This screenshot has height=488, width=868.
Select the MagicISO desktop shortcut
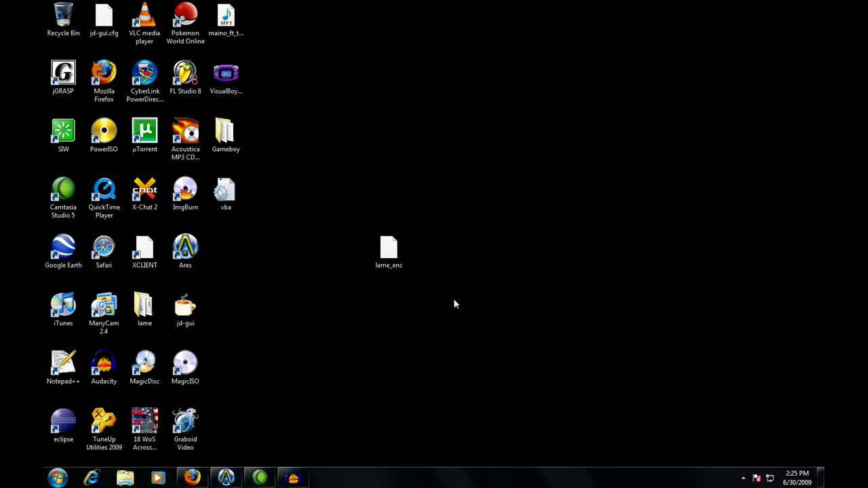(185, 369)
